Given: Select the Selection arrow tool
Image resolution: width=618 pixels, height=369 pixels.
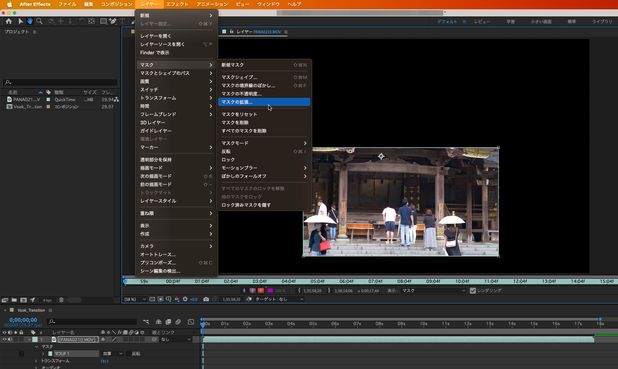Looking at the screenshot, I should pyautogui.click(x=20, y=21).
